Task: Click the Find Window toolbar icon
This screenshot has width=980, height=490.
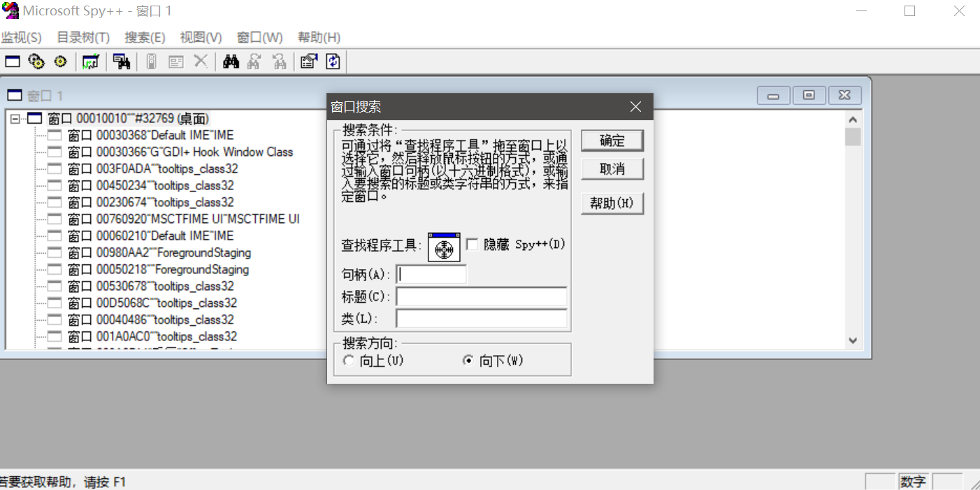Action: tap(122, 62)
